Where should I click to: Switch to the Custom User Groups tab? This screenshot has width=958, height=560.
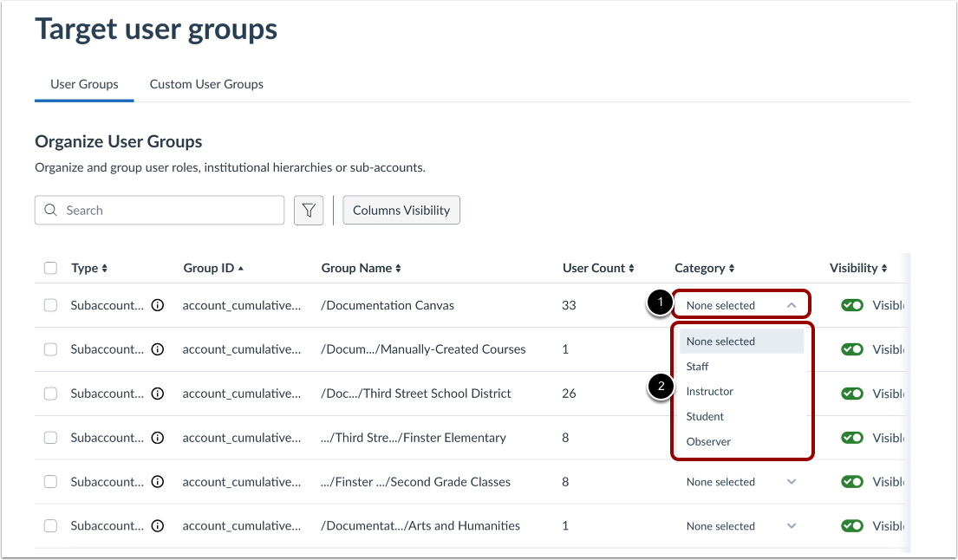pyautogui.click(x=205, y=84)
